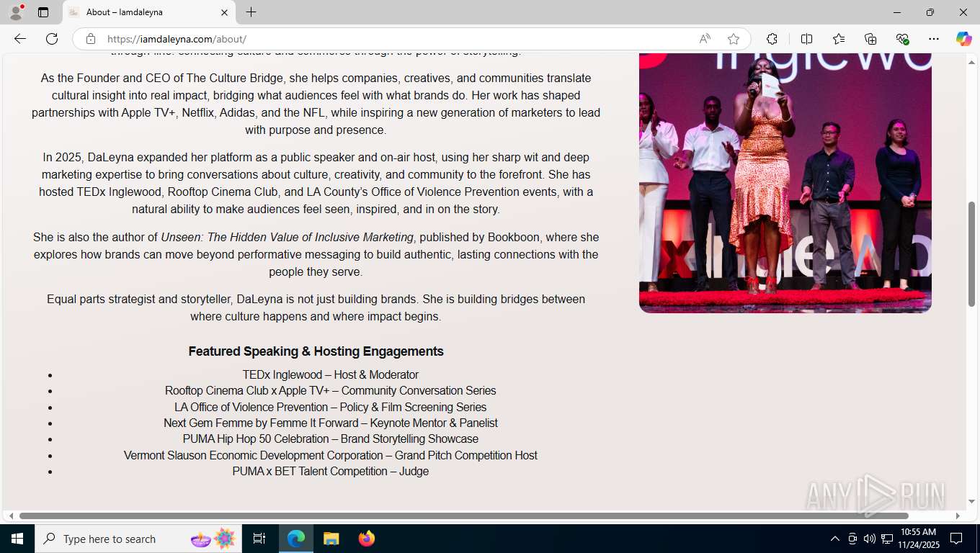Open a new tab with the plus button
This screenshot has width=980, height=553.
(251, 12)
